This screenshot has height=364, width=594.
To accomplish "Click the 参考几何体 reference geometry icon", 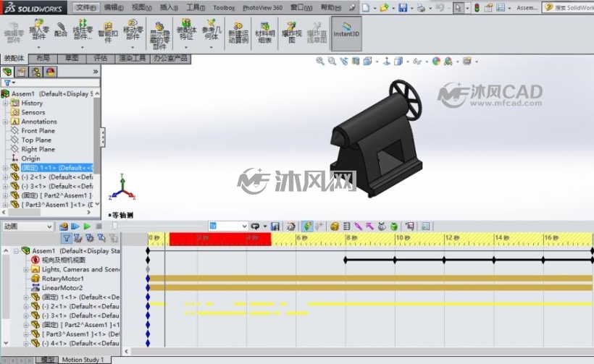I will point(212,30).
